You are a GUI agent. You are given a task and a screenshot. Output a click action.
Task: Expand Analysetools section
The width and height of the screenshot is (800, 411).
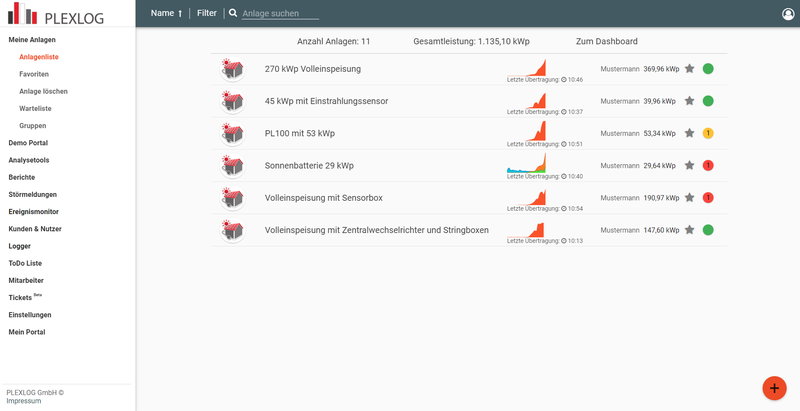(x=29, y=160)
